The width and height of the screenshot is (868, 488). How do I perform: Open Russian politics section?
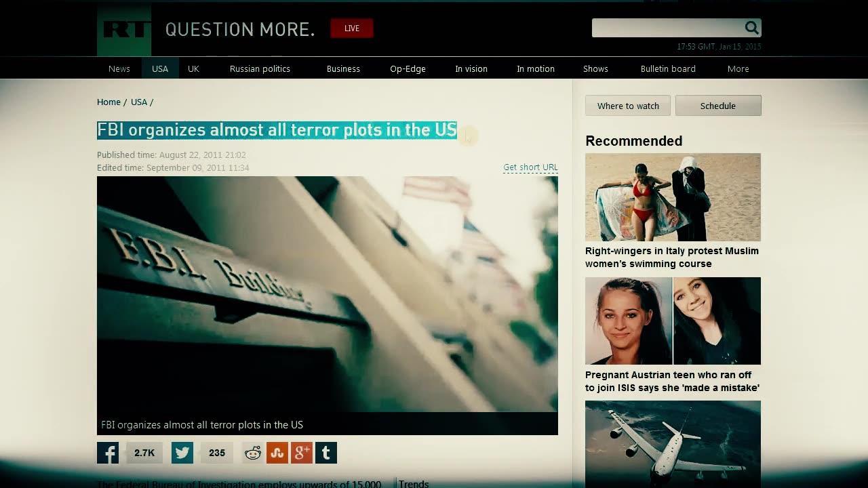260,68
